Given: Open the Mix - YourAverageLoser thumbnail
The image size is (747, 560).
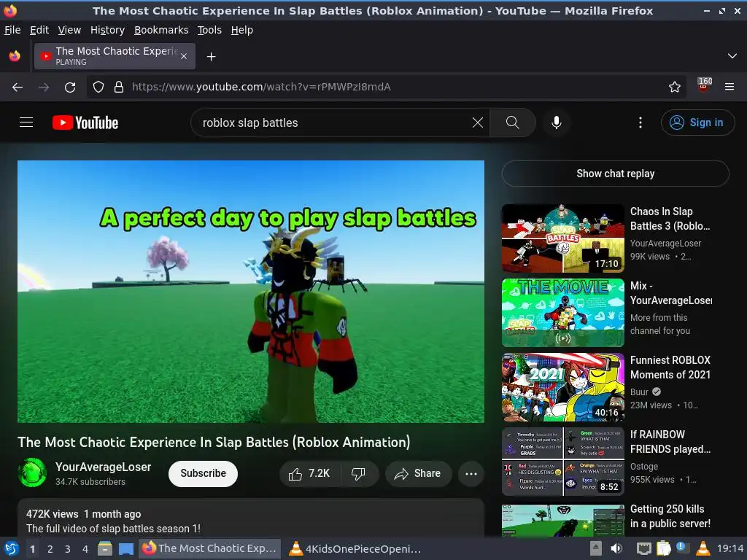Looking at the screenshot, I should 562,312.
